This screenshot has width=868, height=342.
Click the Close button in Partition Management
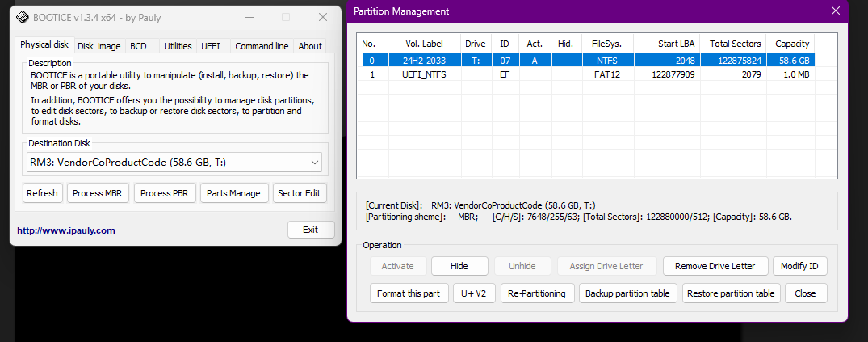805,293
